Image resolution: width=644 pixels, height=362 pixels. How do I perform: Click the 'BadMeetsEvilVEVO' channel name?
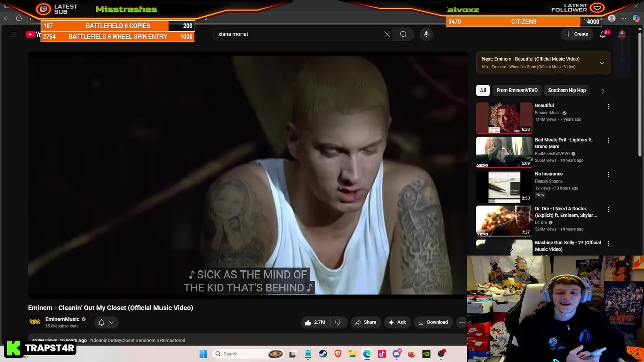[x=552, y=154]
